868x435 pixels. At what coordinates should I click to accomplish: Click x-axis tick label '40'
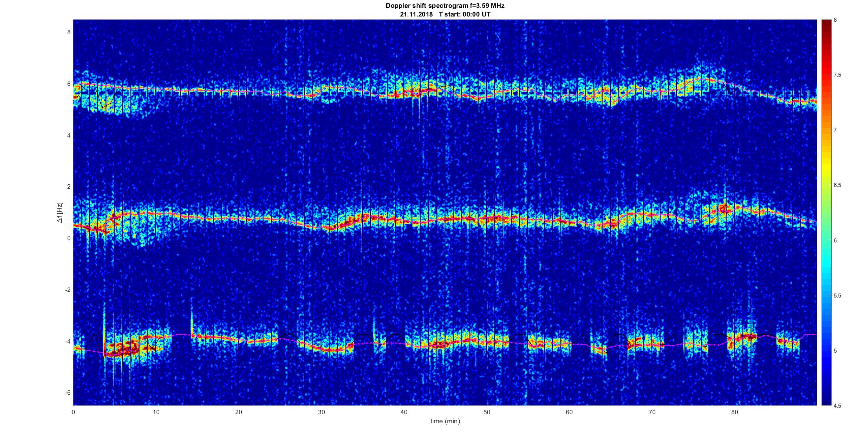(404, 412)
